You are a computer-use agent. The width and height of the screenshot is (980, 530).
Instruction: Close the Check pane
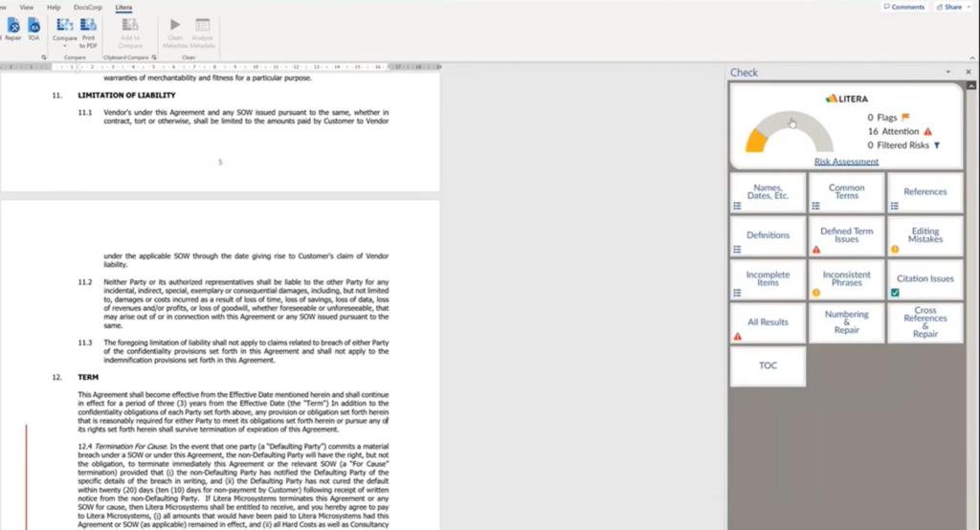(x=969, y=72)
